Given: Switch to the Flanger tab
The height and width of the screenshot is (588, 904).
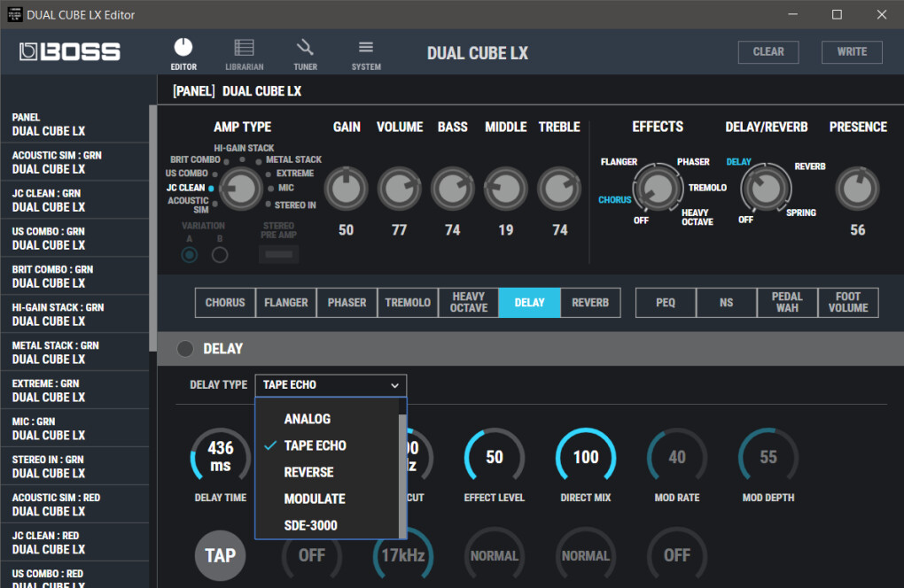Looking at the screenshot, I should [x=286, y=302].
